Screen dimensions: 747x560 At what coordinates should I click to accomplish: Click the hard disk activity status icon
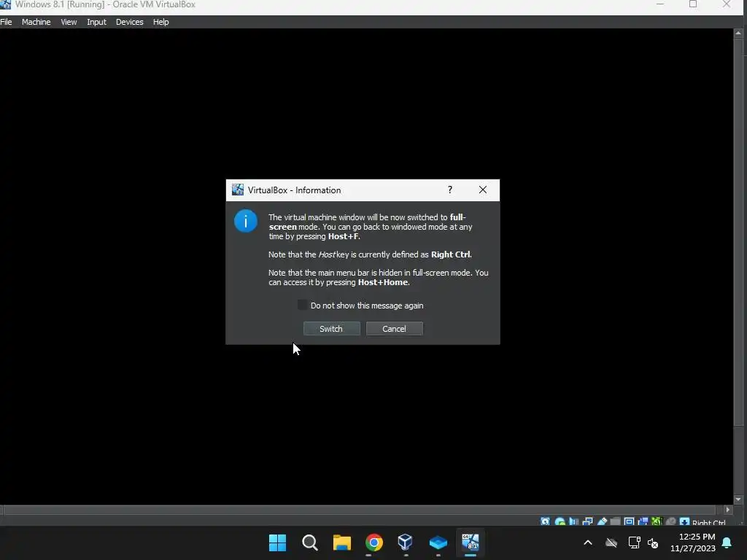pyautogui.click(x=546, y=521)
